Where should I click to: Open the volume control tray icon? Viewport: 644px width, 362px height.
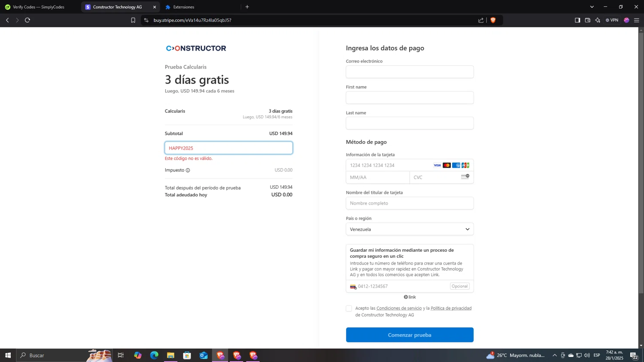[587, 355]
